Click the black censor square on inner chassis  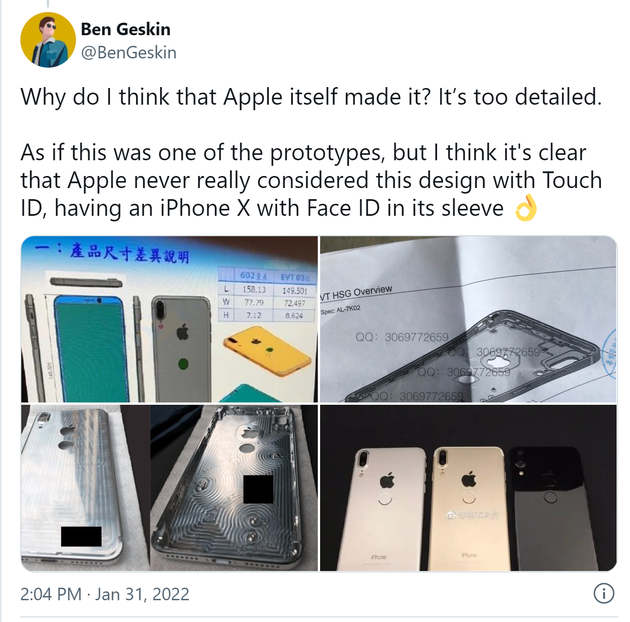point(258,489)
